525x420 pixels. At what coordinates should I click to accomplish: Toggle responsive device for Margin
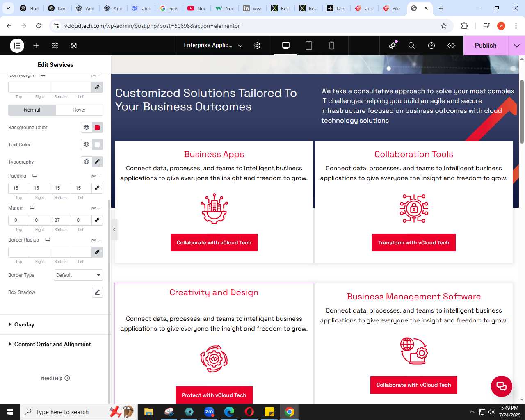pos(32,208)
